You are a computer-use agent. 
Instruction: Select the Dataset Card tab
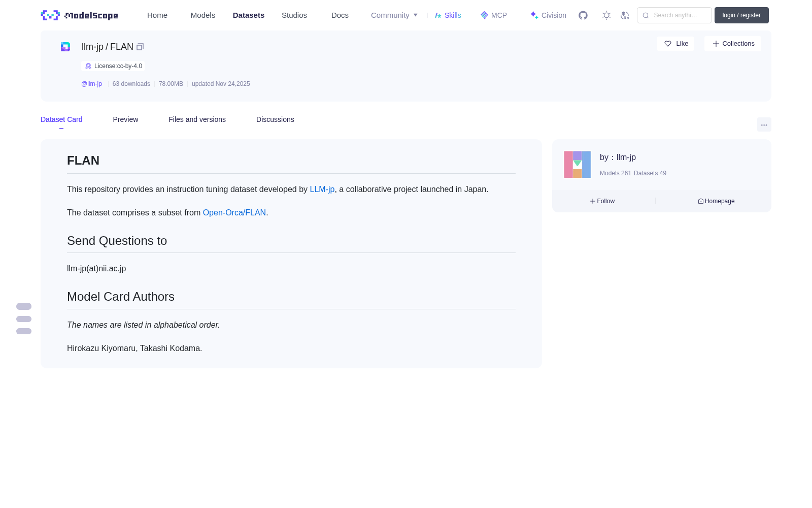(x=61, y=119)
